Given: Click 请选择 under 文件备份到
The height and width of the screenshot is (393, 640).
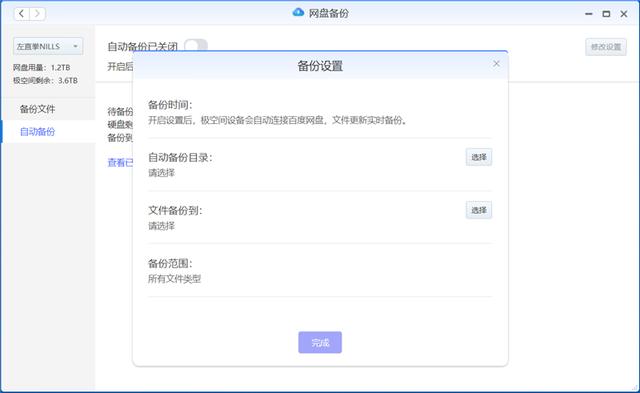Looking at the screenshot, I should (x=162, y=226).
